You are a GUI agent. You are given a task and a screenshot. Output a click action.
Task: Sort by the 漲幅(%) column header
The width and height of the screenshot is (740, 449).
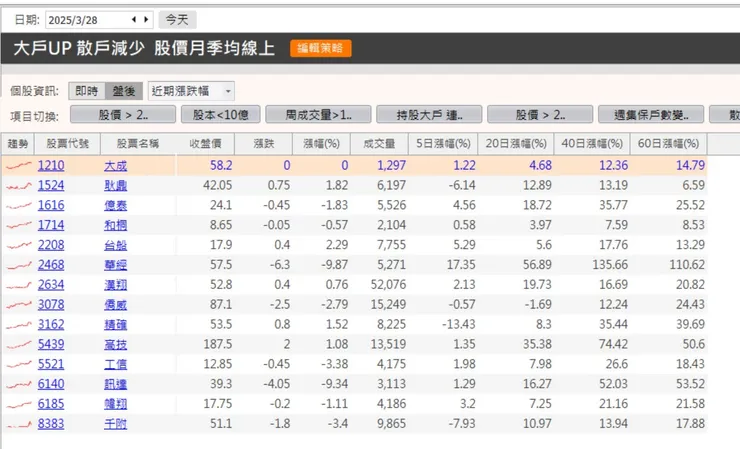pyautogui.click(x=321, y=144)
